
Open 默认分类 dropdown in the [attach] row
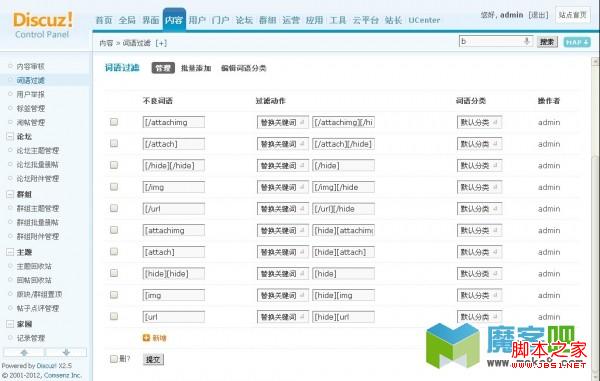click(479, 252)
